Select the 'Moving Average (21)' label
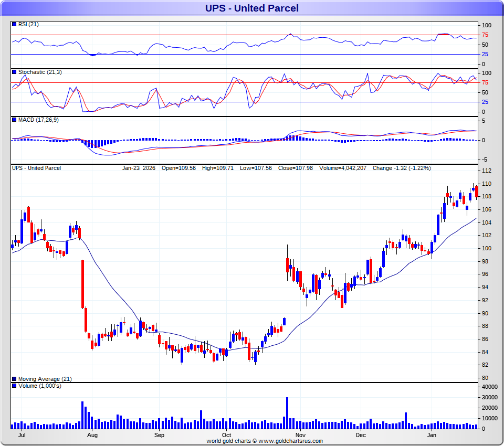The height and width of the screenshot is (446, 504). click(x=45, y=379)
